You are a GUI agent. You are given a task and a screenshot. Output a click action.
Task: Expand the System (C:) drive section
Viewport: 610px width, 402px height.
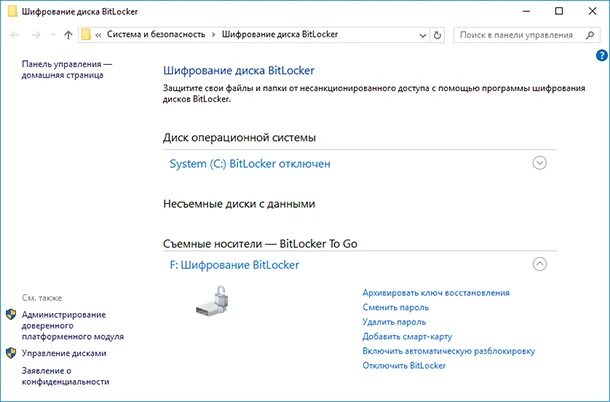(x=540, y=163)
